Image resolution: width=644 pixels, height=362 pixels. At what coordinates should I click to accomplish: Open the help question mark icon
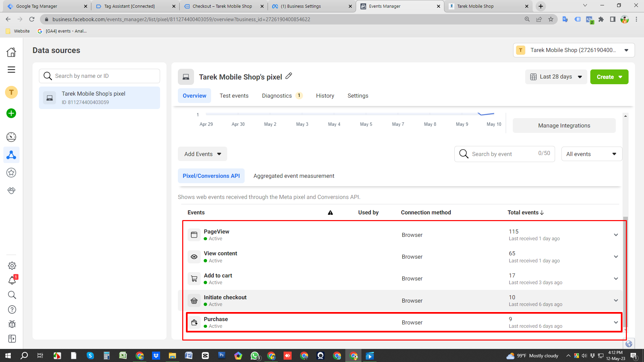tap(12, 309)
